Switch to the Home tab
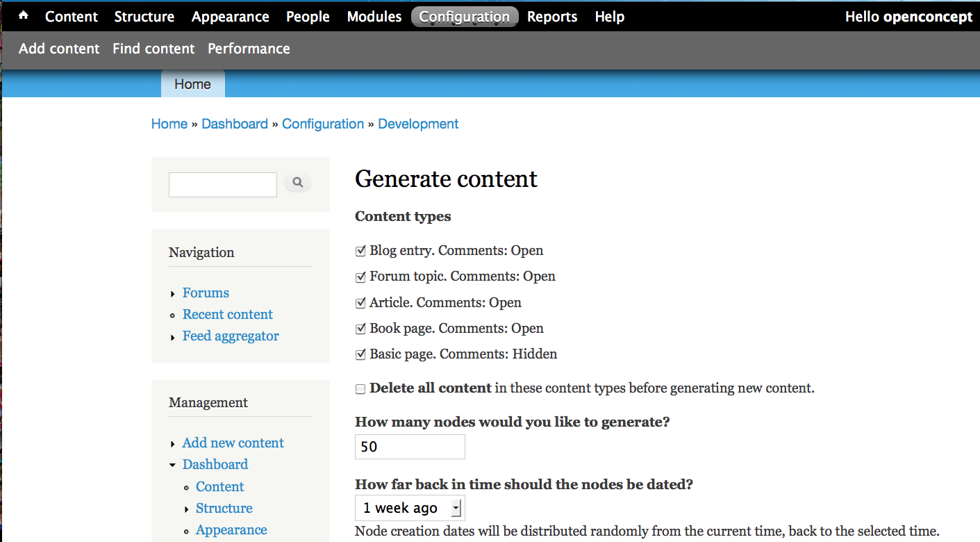 (x=192, y=83)
